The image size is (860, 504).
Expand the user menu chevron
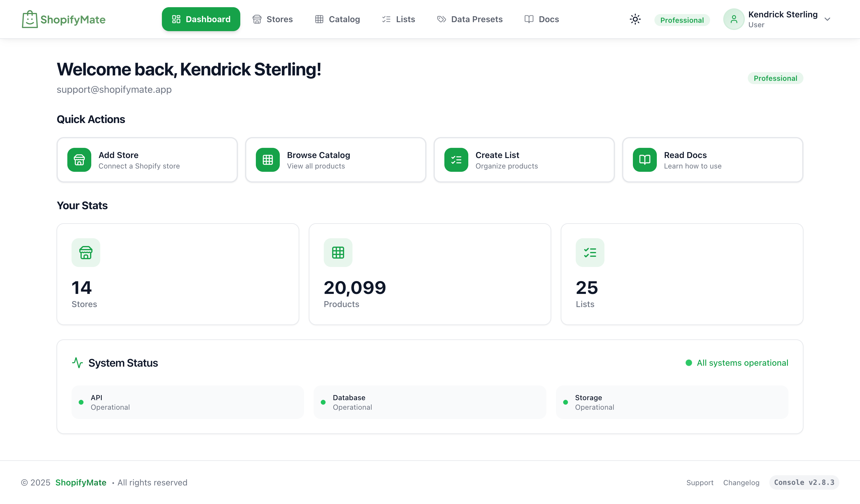click(828, 19)
